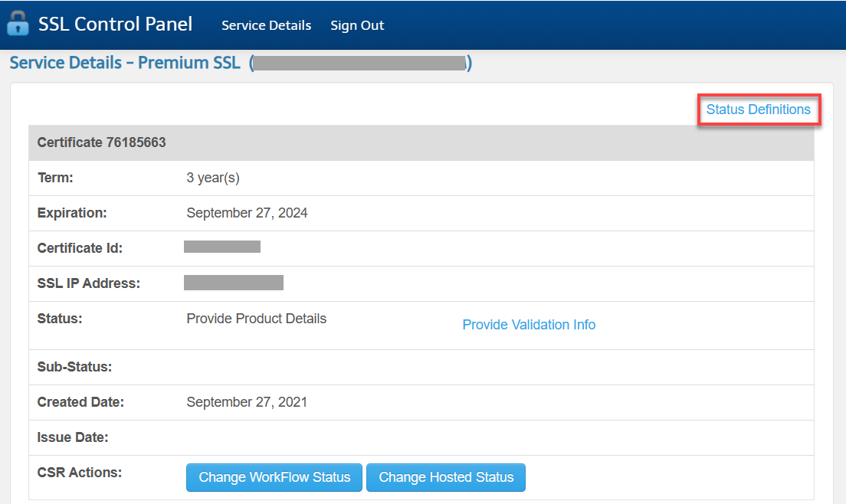This screenshot has height=504, width=846.
Task: Click the Term: label
Action: coord(55,178)
